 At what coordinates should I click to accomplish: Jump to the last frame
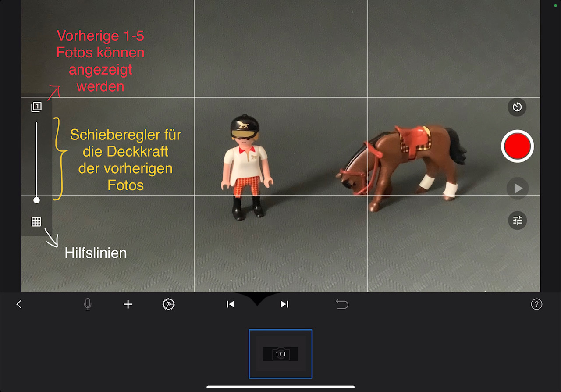tap(284, 304)
